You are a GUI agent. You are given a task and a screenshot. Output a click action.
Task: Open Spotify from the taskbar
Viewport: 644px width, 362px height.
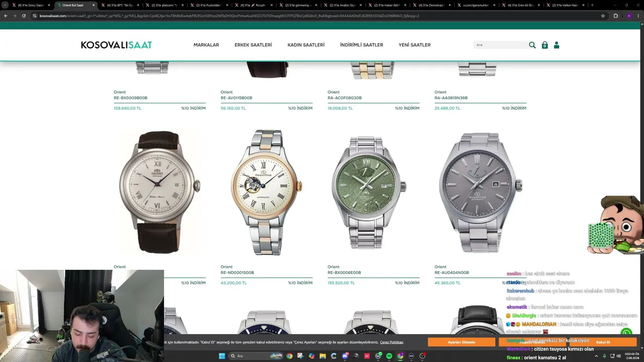(389, 356)
